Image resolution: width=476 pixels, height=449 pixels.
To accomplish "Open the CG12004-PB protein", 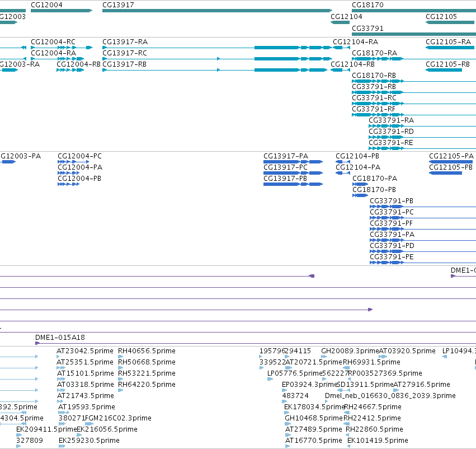I will point(79,179).
